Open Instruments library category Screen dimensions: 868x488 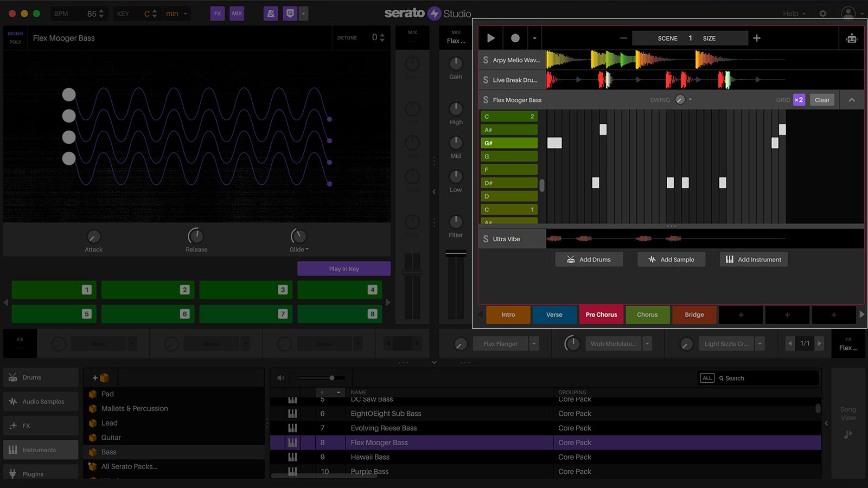(41, 450)
